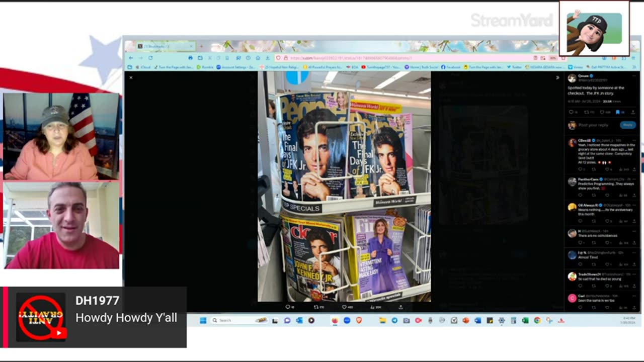This screenshot has width=644, height=362.
Task: Open Firefox from the taskbar
Action: click(x=335, y=320)
